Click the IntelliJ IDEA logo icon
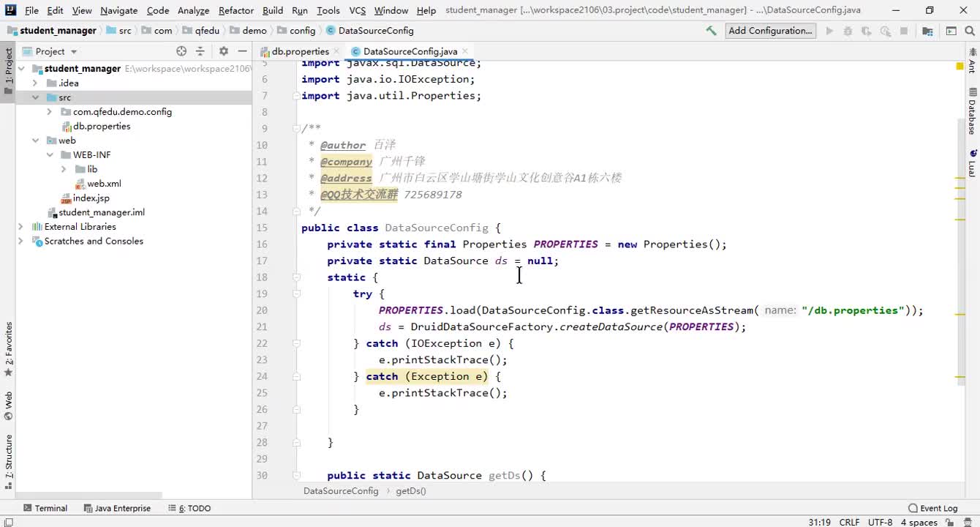This screenshot has height=527, width=980. (x=10, y=10)
